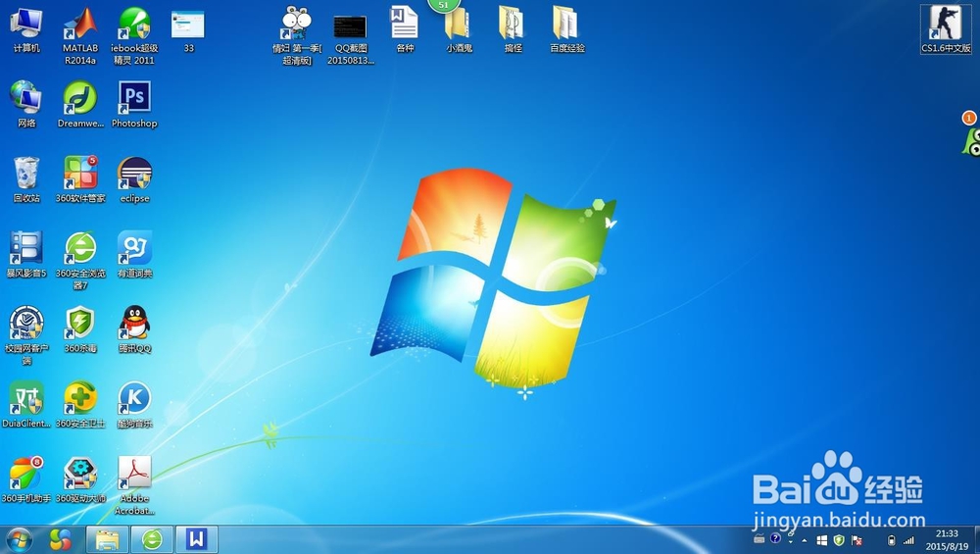980x554 pixels.
Task: Select the 腾讯QQ penguin shortcut
Action: tap(134, 330)
